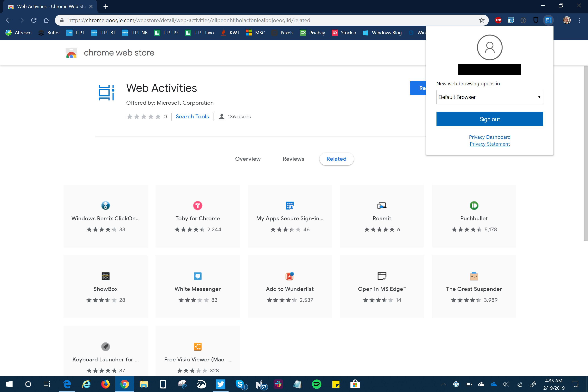Open Spotify from the taskbar
This screenshot has width=588, height=392.
[x=317, y=384]
